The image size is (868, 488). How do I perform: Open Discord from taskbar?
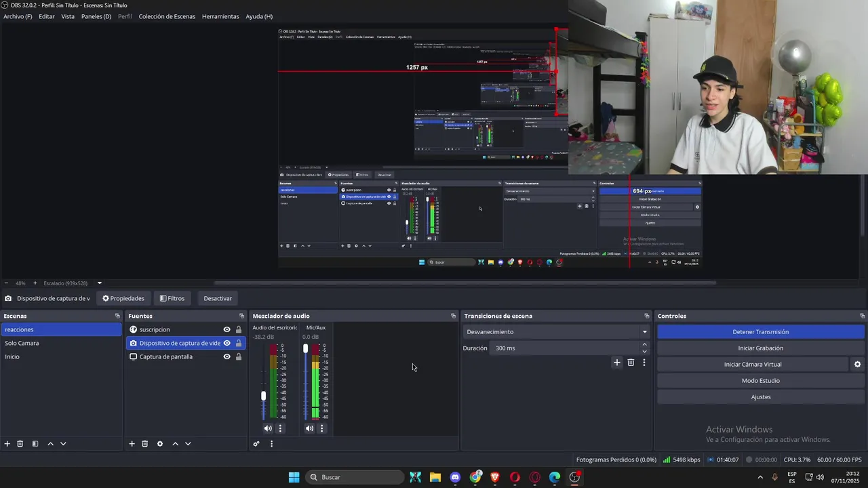click(x=455, y=477)
